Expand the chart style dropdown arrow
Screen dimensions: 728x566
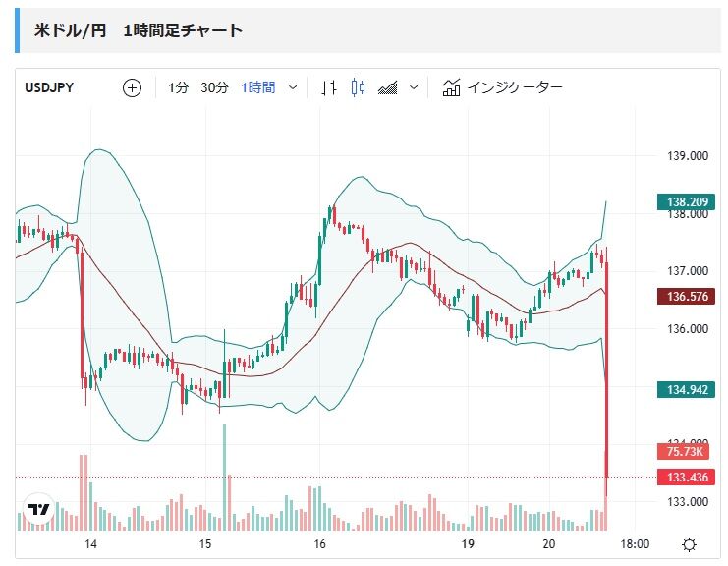(414, 87)
